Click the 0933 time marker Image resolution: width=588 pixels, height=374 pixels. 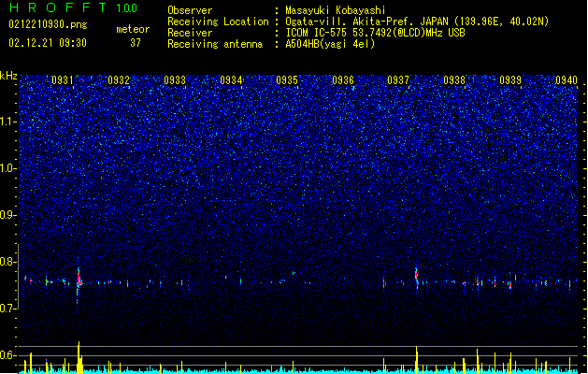175,80
